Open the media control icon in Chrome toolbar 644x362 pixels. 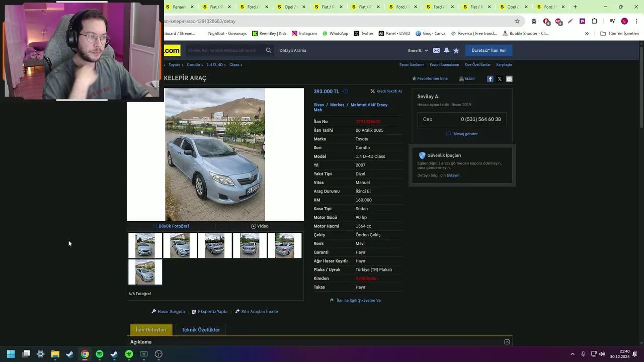(x=612, y=21)
